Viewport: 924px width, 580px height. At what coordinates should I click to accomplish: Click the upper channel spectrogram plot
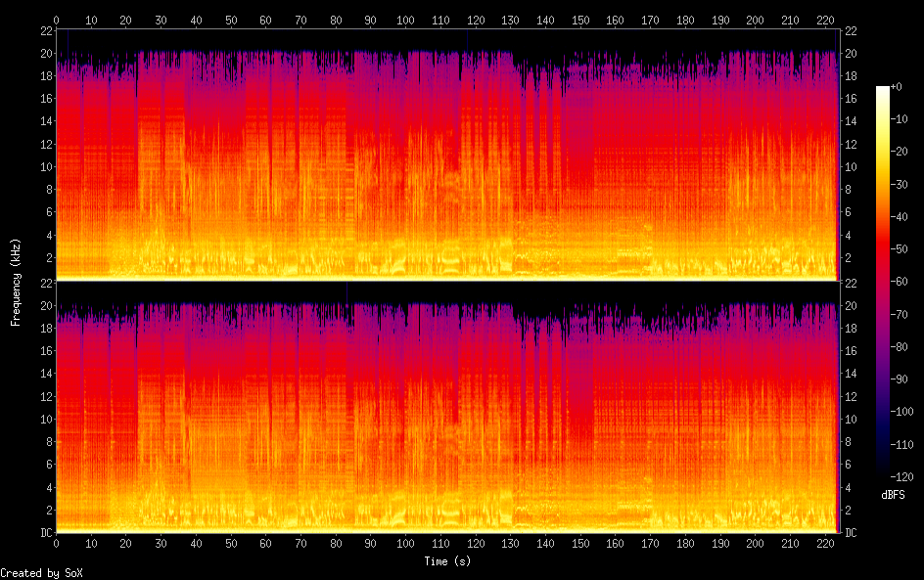(447, 155)
